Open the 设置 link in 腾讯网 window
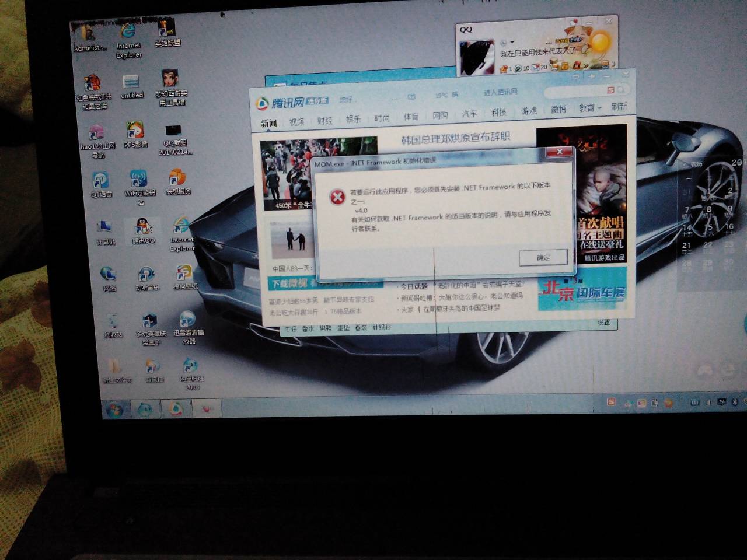Viewport: 747px width, 560px height. pyautogui.click(x=603, y=323)
